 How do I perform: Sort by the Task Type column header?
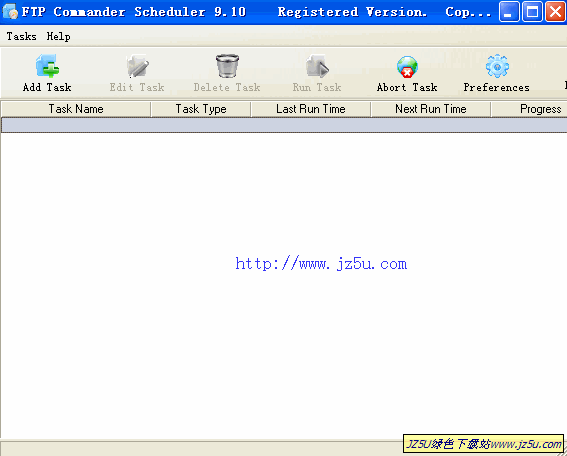[x=201, y=109]
